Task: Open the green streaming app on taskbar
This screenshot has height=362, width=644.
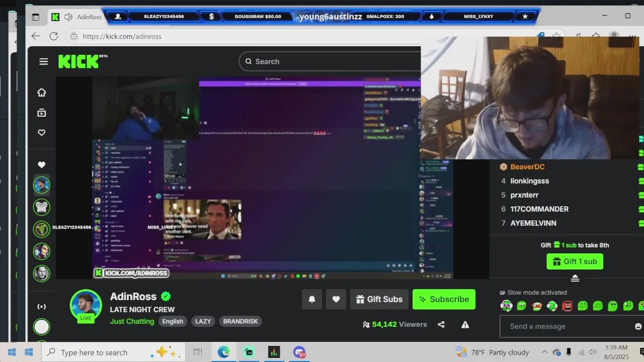Action: [249, 352]
